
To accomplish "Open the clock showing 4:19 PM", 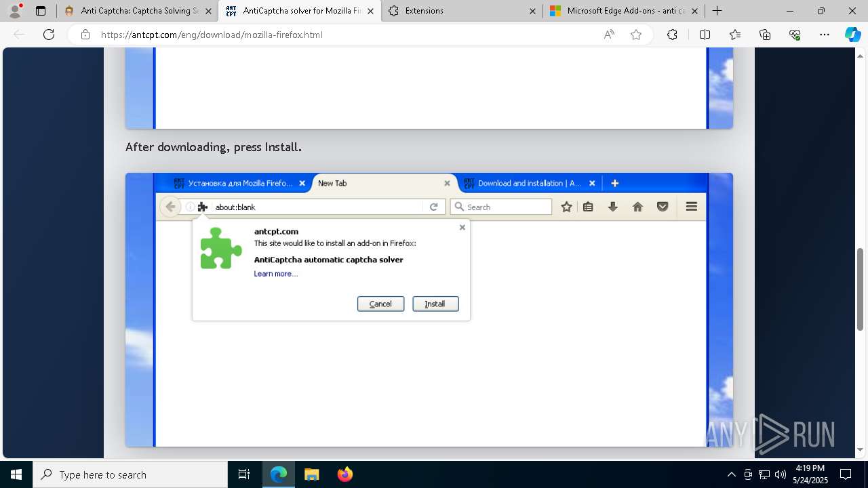I will 810,474.
